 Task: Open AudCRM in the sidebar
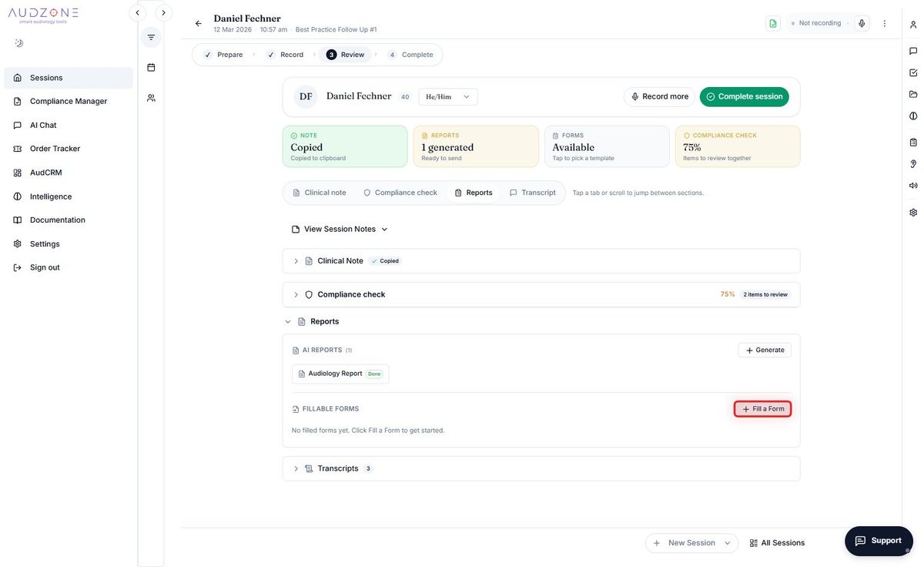click(69, 173)
